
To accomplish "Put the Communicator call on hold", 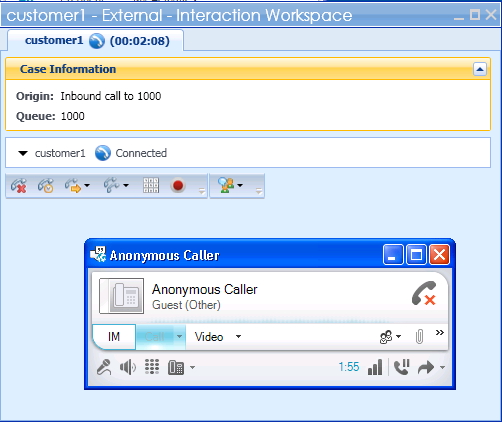I will tap(402, 367).
